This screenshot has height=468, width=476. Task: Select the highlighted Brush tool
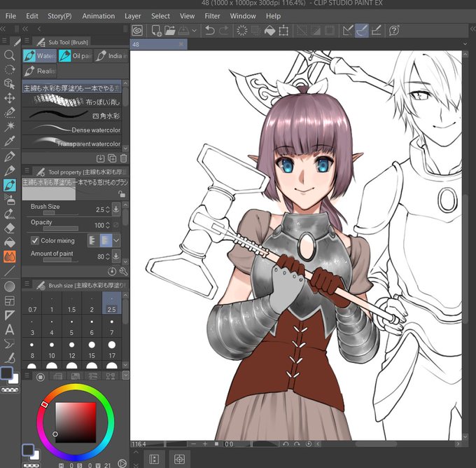[9, 185]
